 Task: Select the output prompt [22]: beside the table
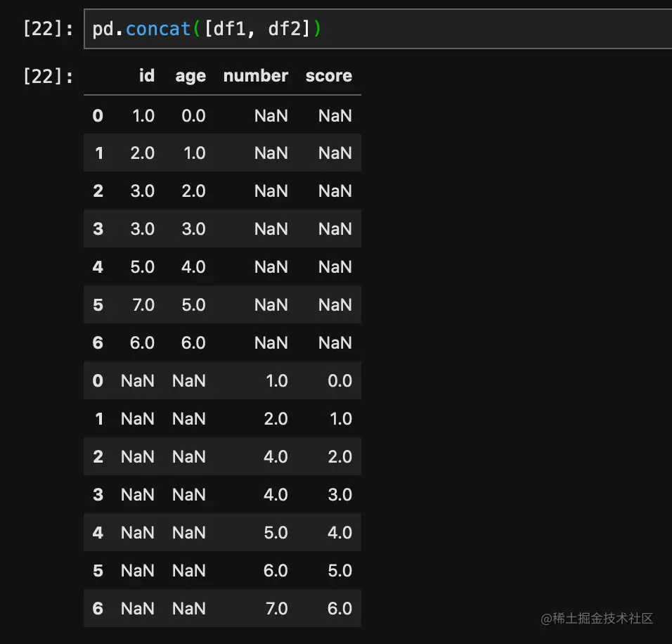coord(48,77)
